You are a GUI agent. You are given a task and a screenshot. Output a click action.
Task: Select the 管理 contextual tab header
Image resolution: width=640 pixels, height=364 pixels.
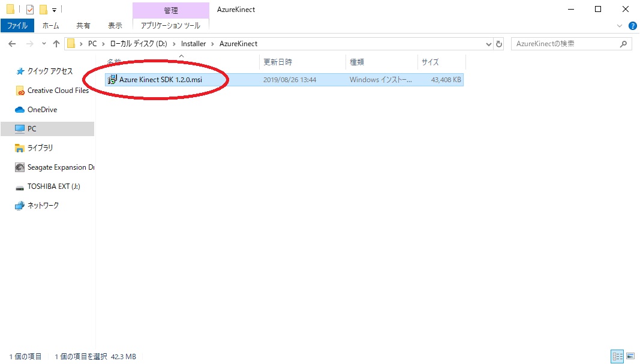tap(170, 10)
